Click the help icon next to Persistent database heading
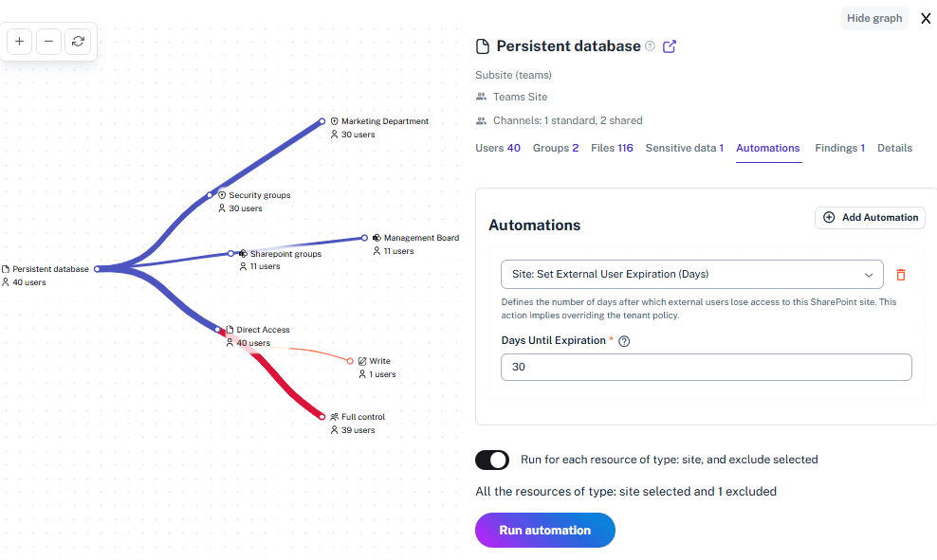Screen dimensions: 937x560 [x=649, y=45]
